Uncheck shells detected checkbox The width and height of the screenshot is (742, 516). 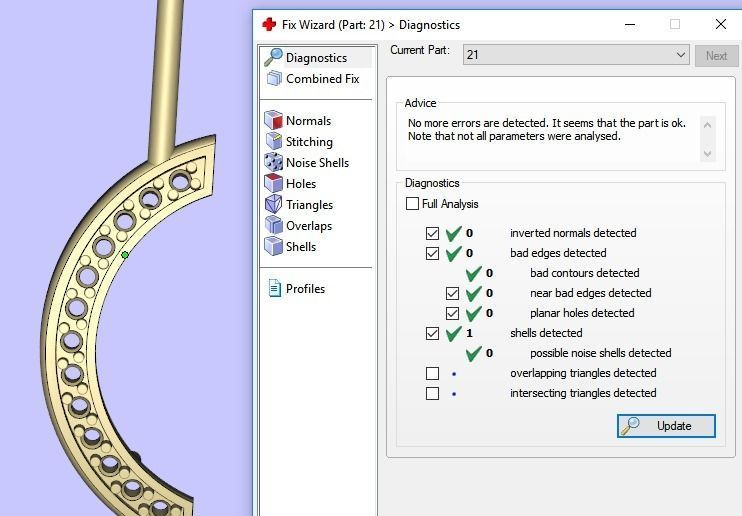click(x=432, y=333)
